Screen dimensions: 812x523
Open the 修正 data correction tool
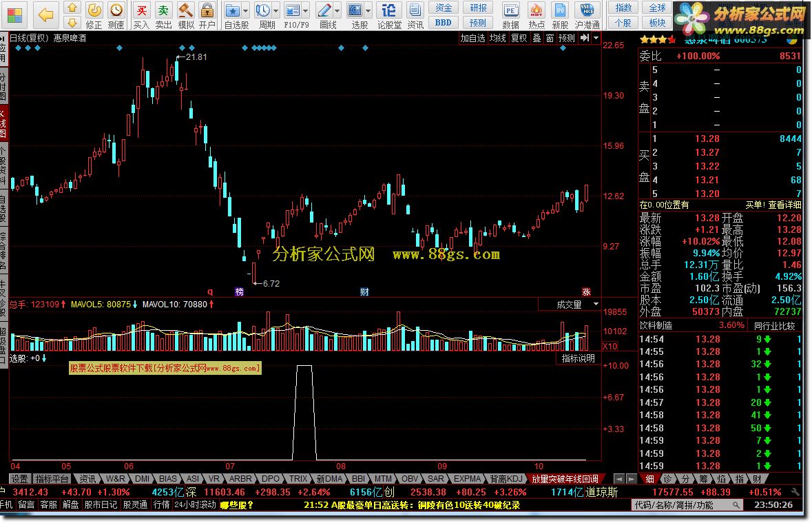(94, 15)
